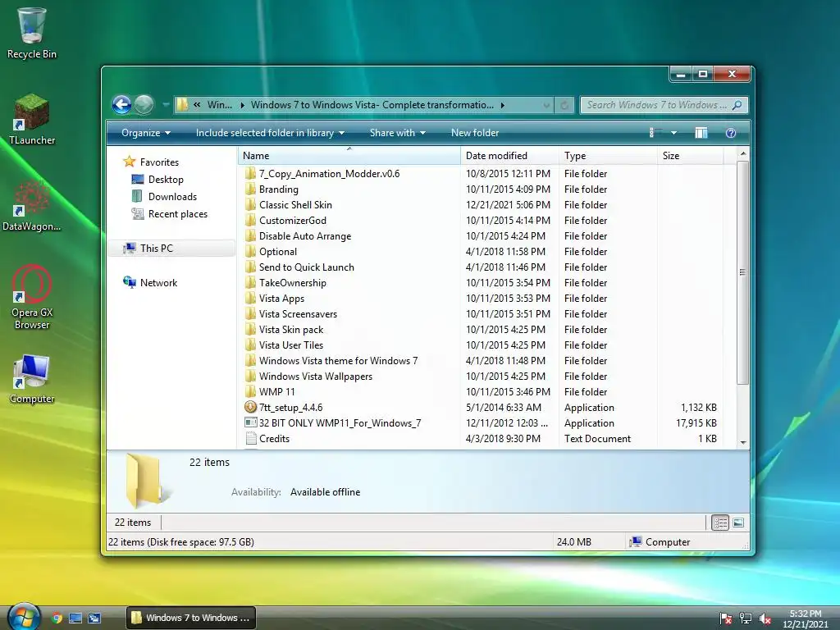
Task: Click the Windows Start orb
Action: (x=24, y=616)
